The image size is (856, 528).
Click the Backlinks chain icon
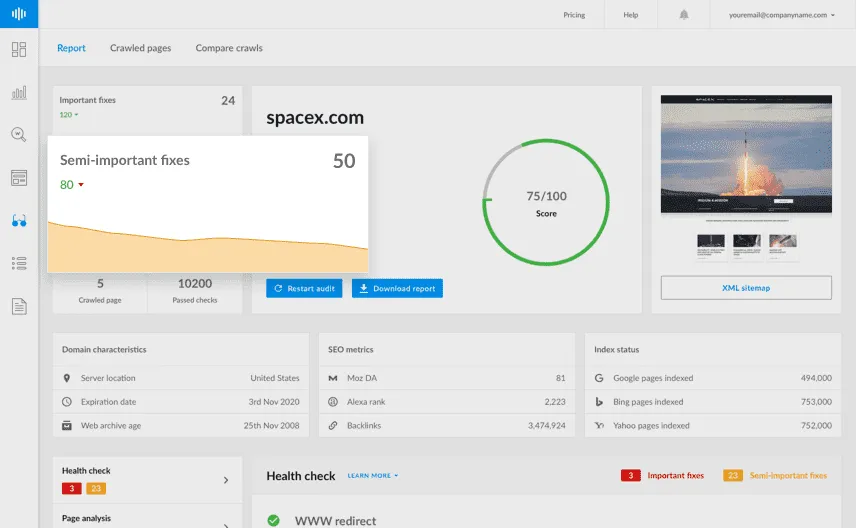pos(332,425)
